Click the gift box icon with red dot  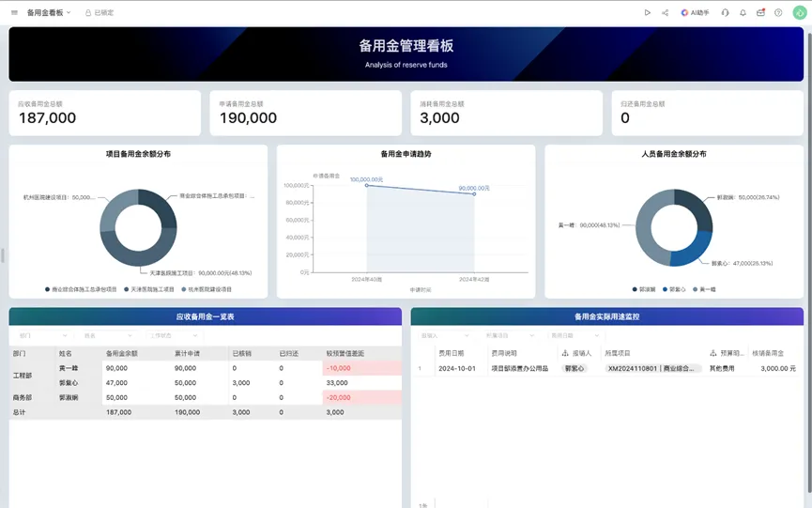click(x=760, y=12)
